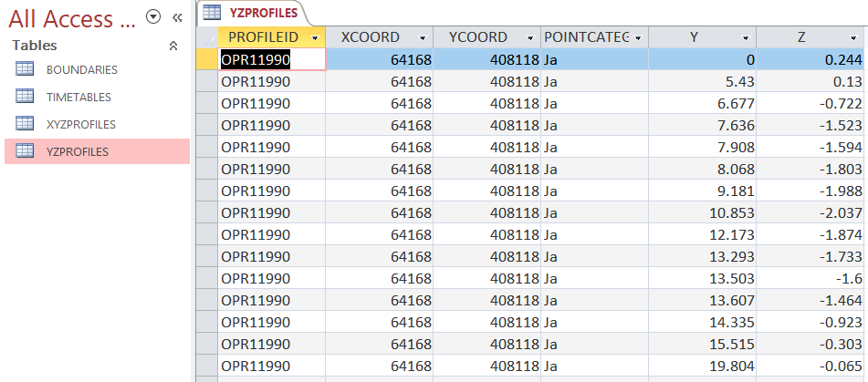Expand the Z column filter dropdown
This screenshot has width=868, height=382.
(855, 37)
